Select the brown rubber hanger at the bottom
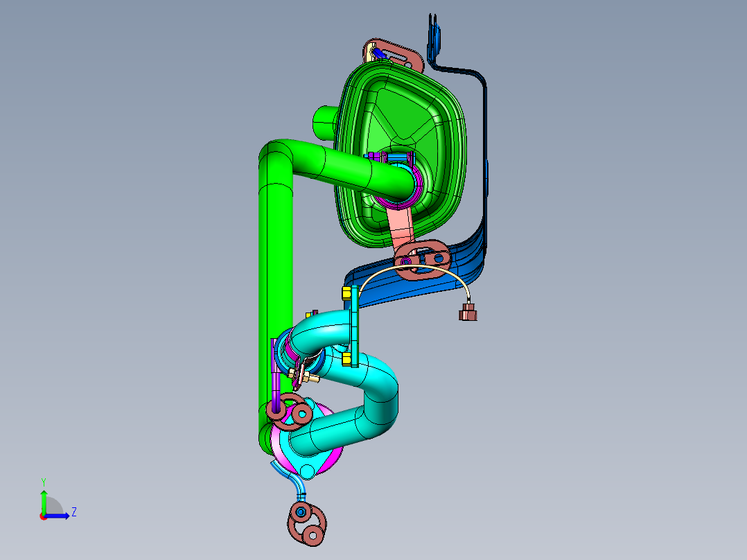 307,523
